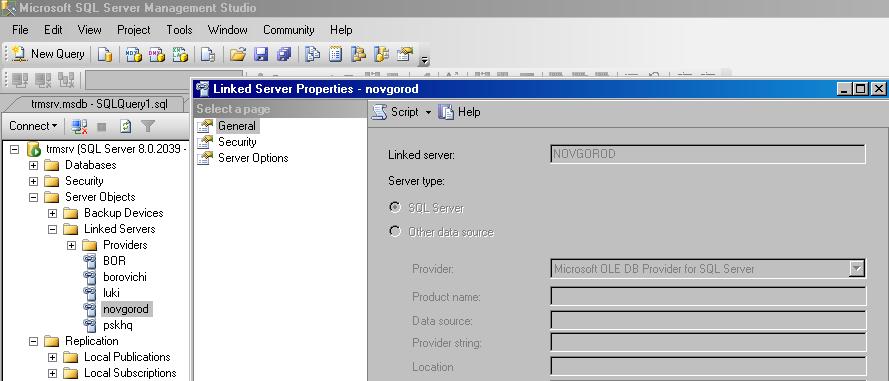This screenshot has width=889, height=381.
Task: Expand the Local Publications folder
Action: click(x=53, y=357)
